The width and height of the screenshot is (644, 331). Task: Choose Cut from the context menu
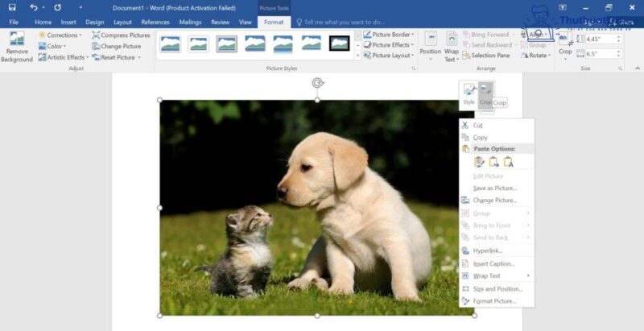[x=497, y=126]
